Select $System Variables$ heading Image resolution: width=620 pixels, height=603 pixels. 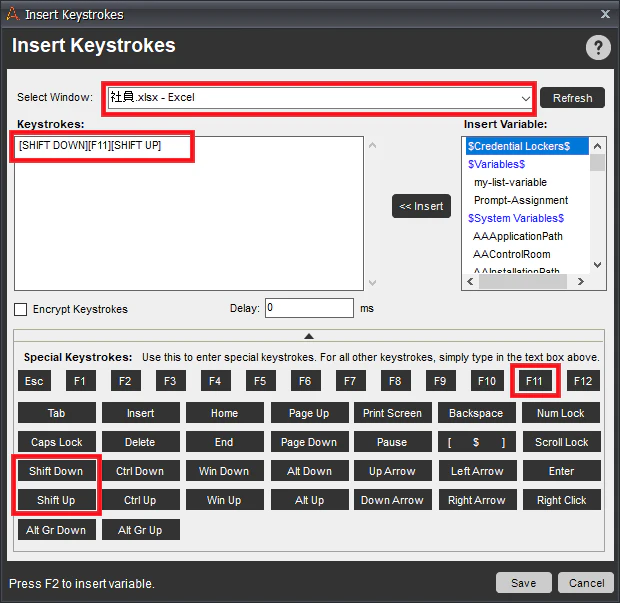coord(516,218)
